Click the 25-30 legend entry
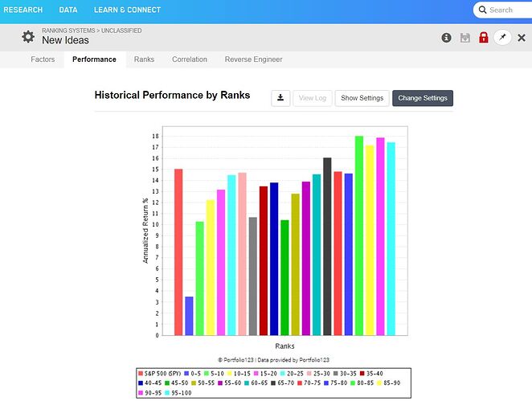 click(x=318, y=374)
